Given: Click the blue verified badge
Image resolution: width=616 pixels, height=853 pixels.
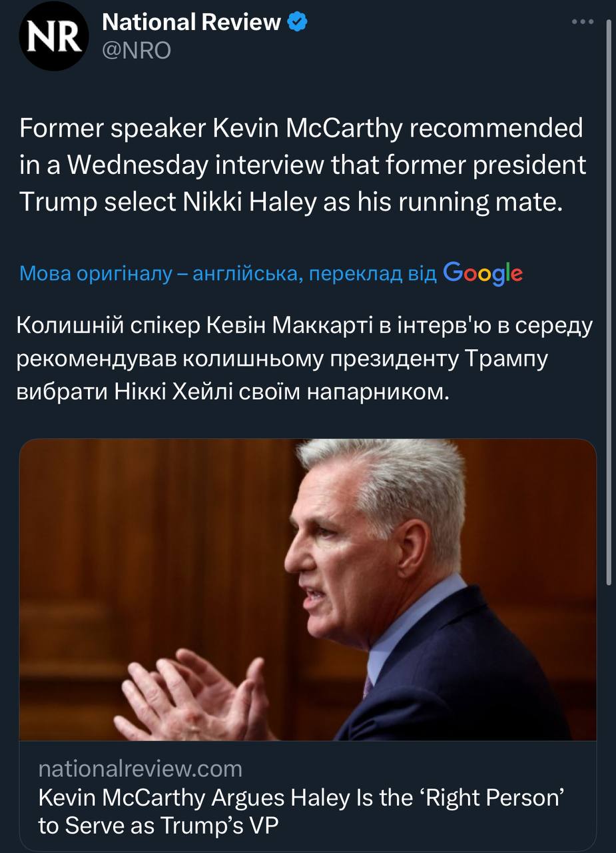Looking at the screenshot, I should coord(296,23).
